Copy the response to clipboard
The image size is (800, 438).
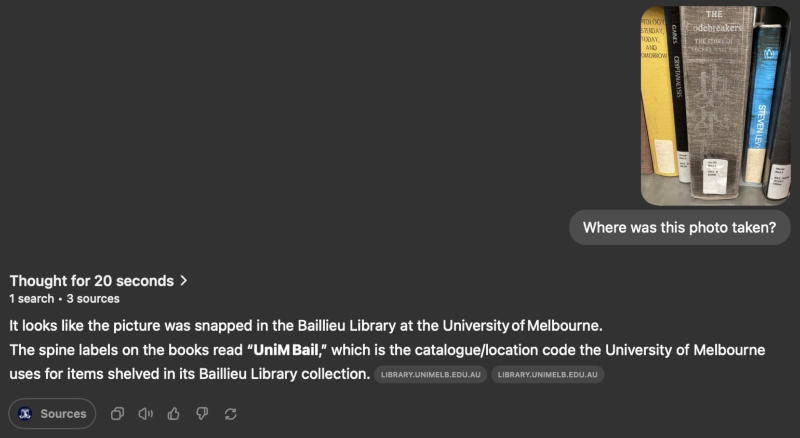[x=117, y=413]
